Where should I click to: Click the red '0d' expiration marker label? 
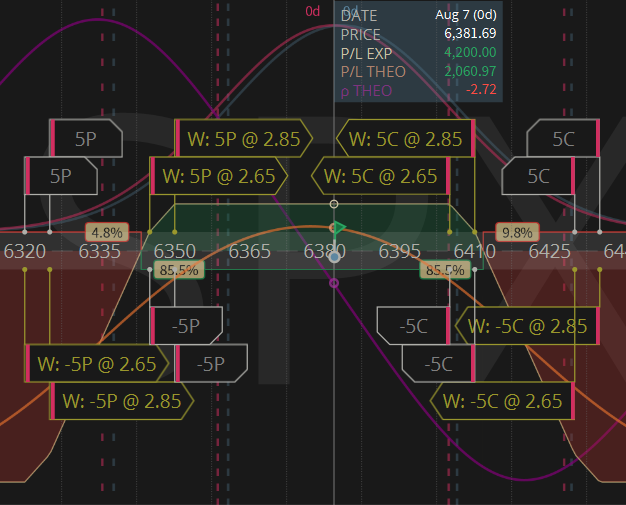pyautogui.click(x=313, y=12)
